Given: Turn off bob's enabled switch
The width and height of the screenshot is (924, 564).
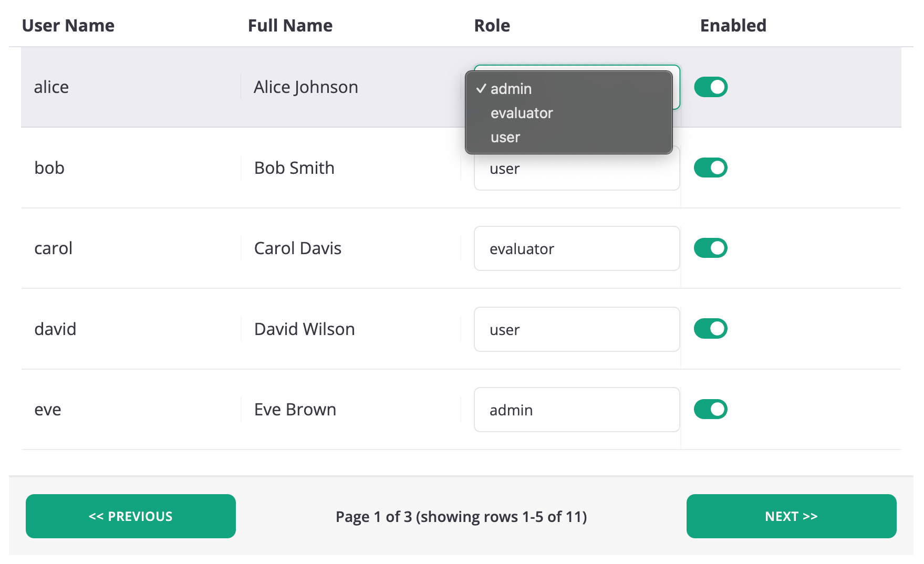Looking at the screenshot, I should point(711,168).
